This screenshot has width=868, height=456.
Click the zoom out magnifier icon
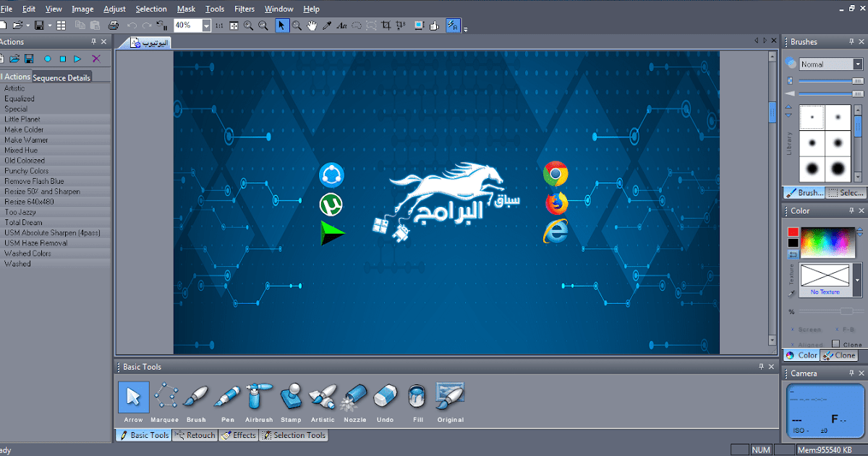click(x=263, y=25)
